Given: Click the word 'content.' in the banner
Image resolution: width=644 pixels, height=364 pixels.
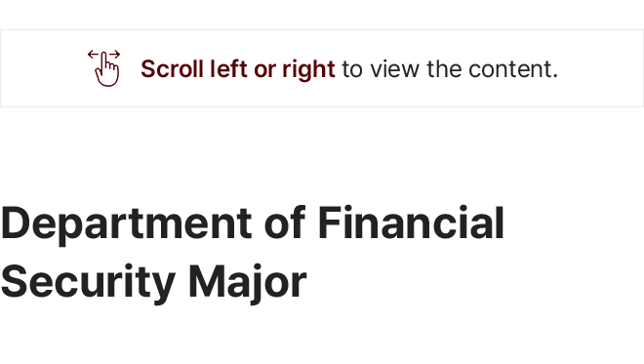Looking at the screenshot, I should coord(513,69).
